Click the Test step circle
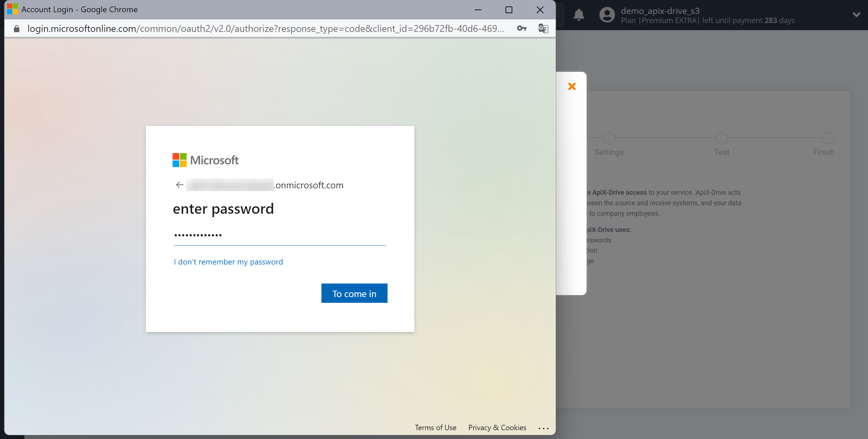The height and width of the screenshot is (439, 868). (722, 138)
